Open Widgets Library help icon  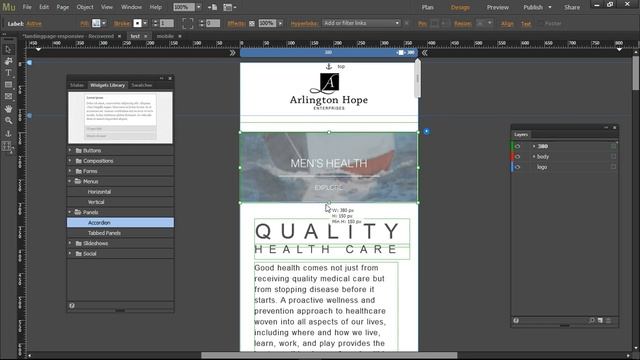(x=72, y=306)
